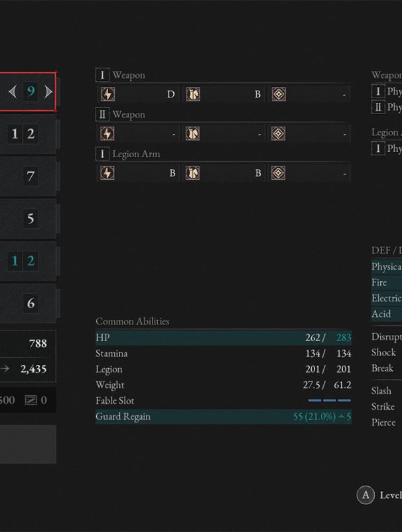
Task: Click Weapon II Technique glove icon
Action: (x=192, y=134)
